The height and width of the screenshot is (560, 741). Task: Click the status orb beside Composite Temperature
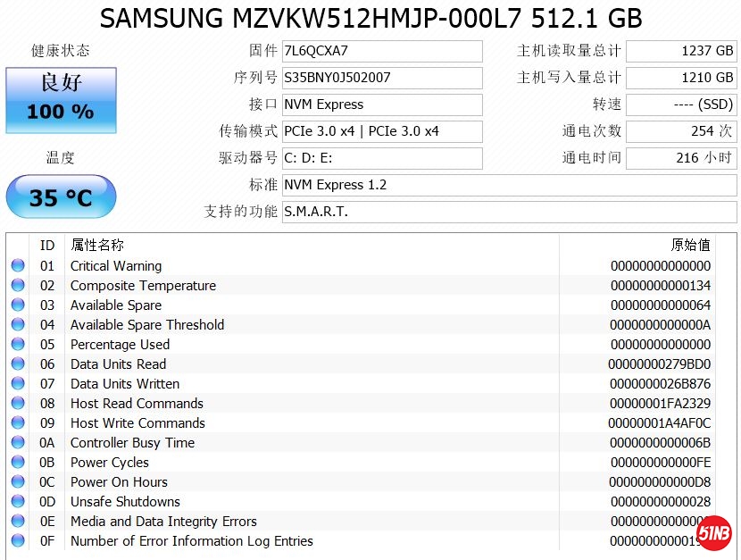tap(18, 286)
